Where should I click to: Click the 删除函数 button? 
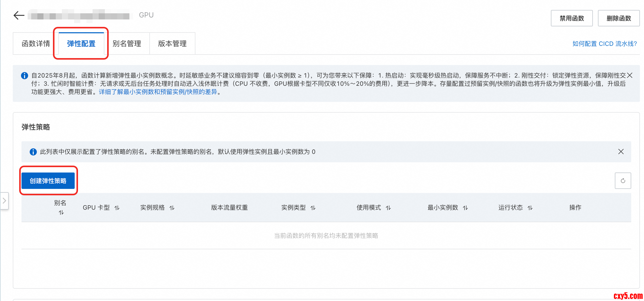pyautogui.click(x=618, y=18)
